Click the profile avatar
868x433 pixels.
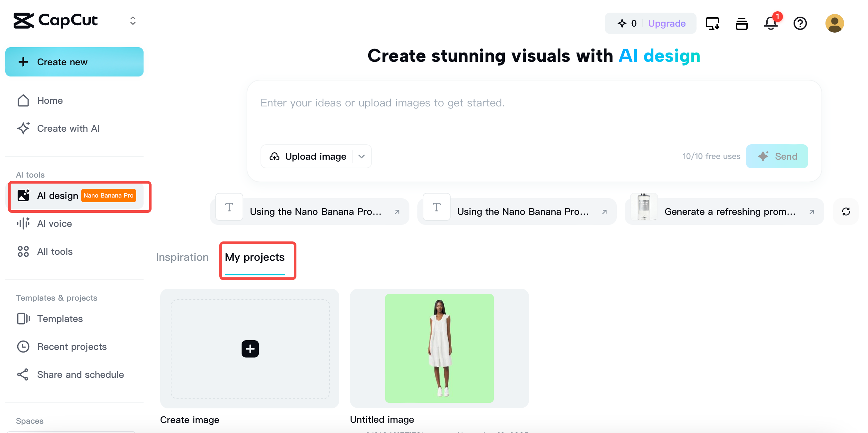click(835, 23)
